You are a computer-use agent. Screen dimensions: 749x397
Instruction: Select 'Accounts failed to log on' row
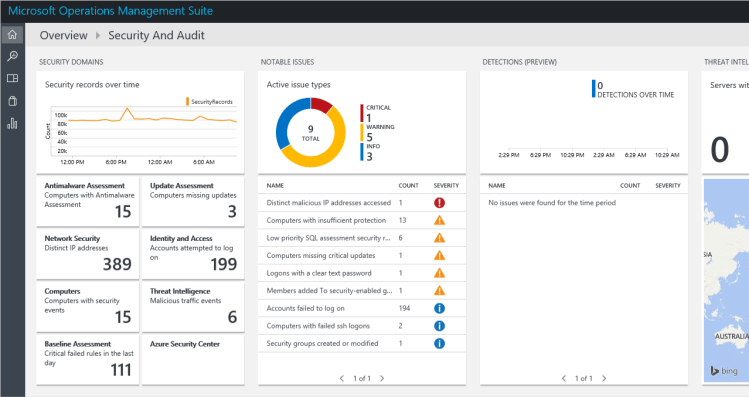tap(362, 308)
